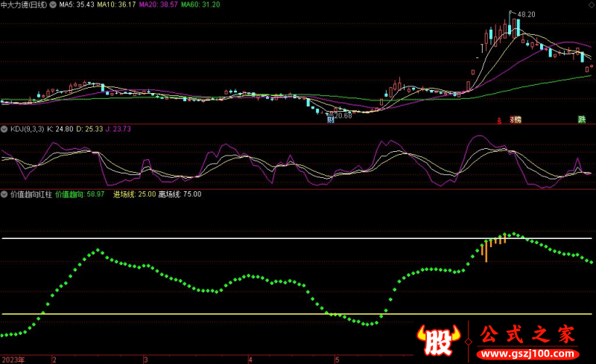Click the white 离场线 horizontal line
Screen dimensions: 596x364
[x=223, y=238]
